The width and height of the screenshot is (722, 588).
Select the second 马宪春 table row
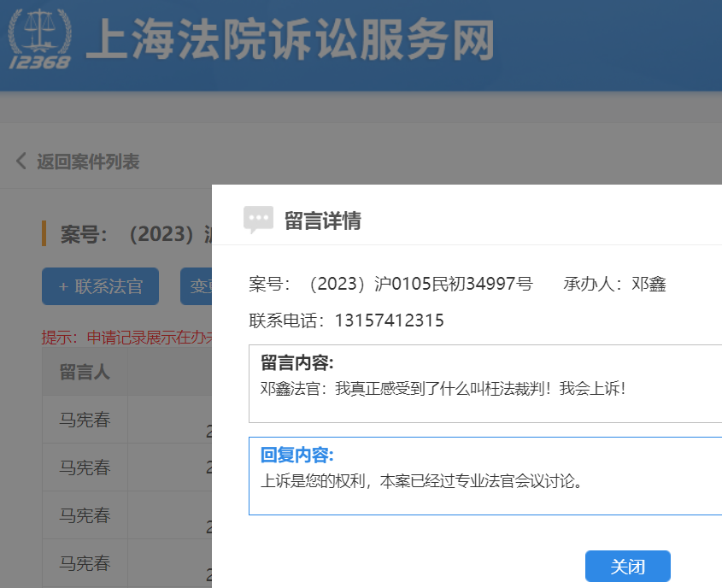pyautogui.click(x=85, y=467)
